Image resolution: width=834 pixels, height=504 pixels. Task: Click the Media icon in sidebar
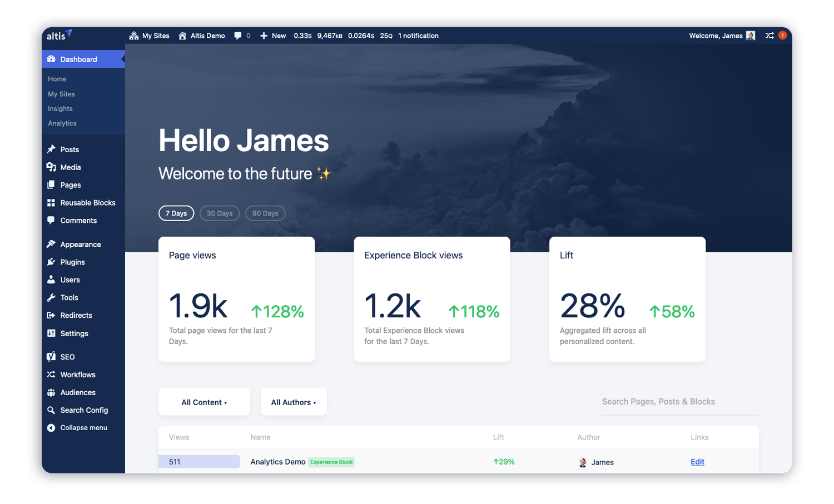click(x=51, y=167)
